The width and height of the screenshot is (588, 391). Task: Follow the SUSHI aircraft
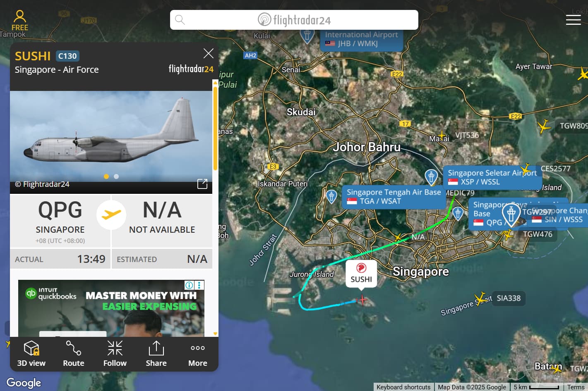pos(115,354)
